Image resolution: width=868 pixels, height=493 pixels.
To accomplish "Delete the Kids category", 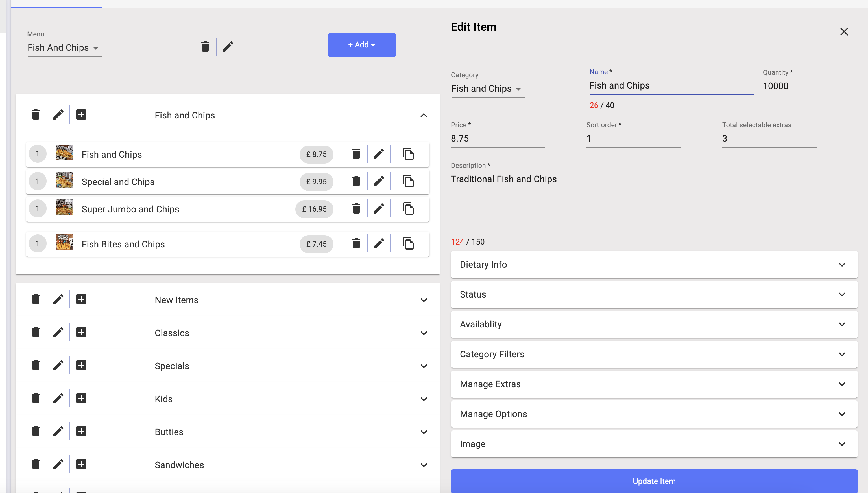I will (36, 399).
